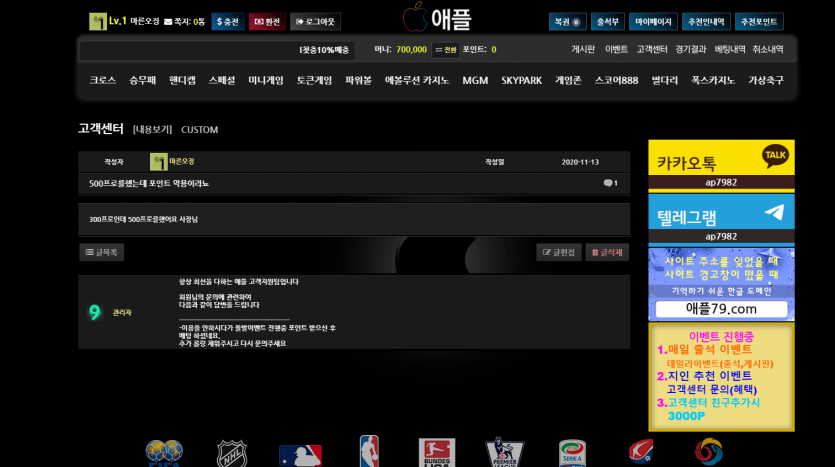The width and height of the screenshot is (835, 467).
Task: Click the author 마른오징 level badge in post
Action: pyautogui.click(x=158, y=162)
